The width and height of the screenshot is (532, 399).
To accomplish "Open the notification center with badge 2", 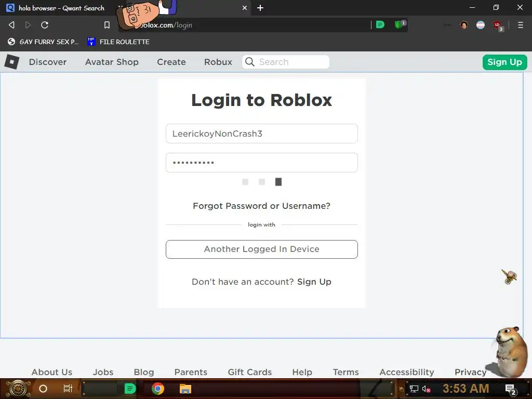I will [x=511, y=390].
